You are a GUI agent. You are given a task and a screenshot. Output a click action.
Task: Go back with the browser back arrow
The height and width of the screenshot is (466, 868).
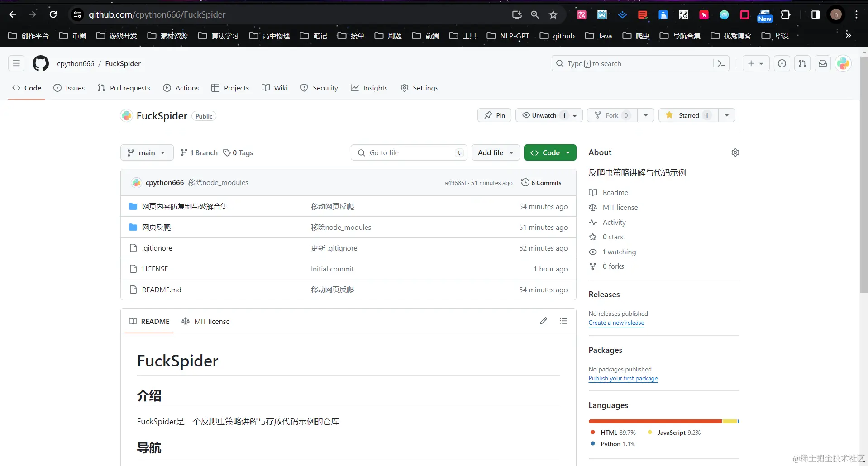[x=13, y=14]
